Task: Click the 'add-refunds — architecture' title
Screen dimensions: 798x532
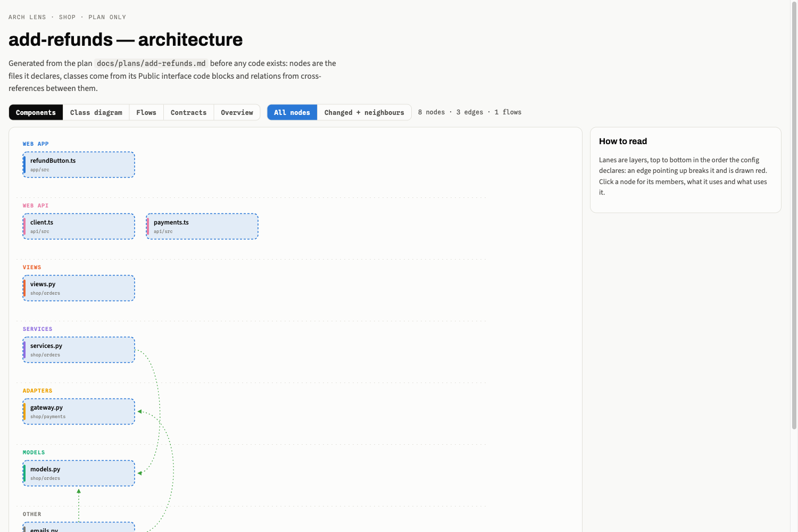Action: coord(126,39)
